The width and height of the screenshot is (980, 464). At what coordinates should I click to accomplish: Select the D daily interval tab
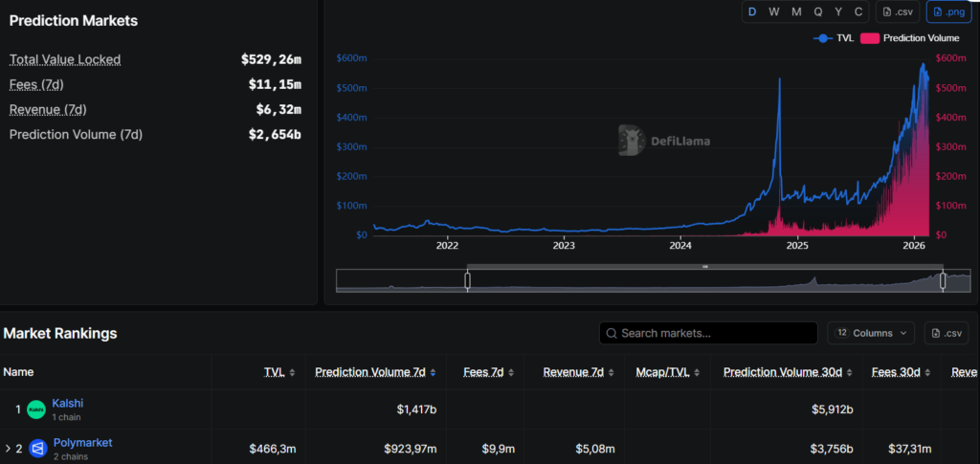[752, 11]
